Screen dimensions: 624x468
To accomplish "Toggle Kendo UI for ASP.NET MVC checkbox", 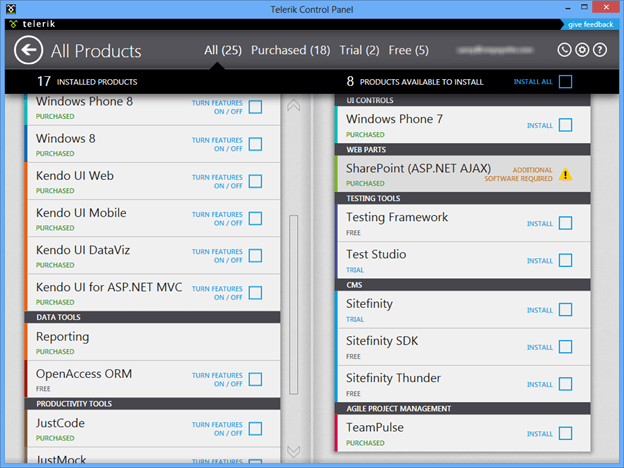I will pos(255,293).
